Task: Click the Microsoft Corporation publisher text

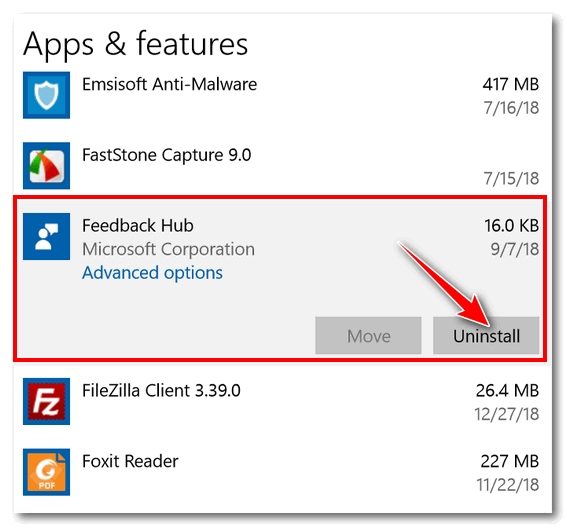Action: [x=168, y=249]
